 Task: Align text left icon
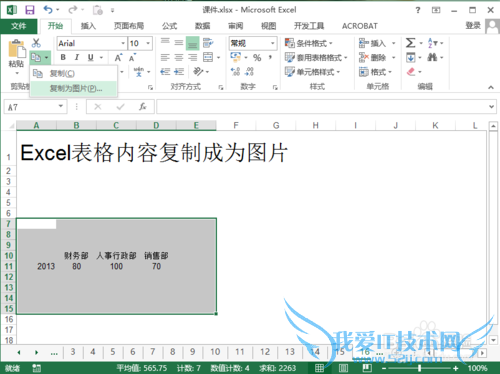click(x=165, y=58)
